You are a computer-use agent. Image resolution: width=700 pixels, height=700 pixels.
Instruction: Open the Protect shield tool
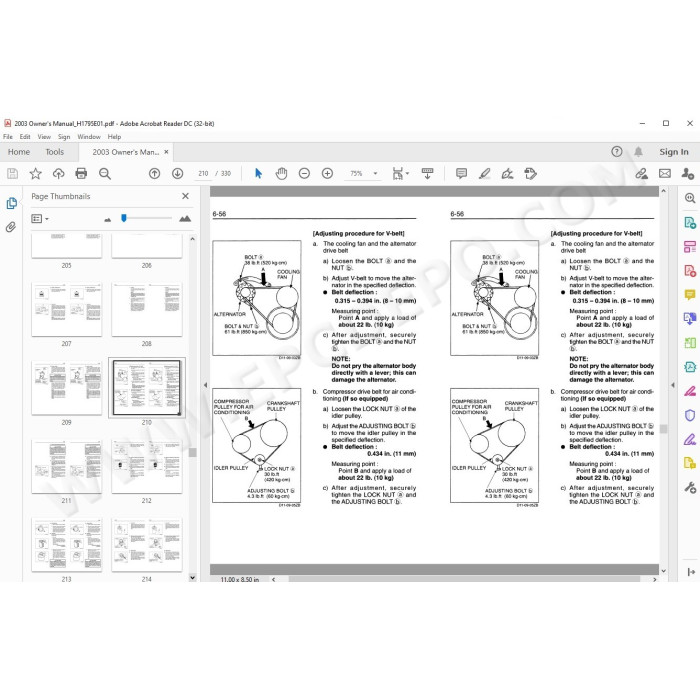coord(690,415)
